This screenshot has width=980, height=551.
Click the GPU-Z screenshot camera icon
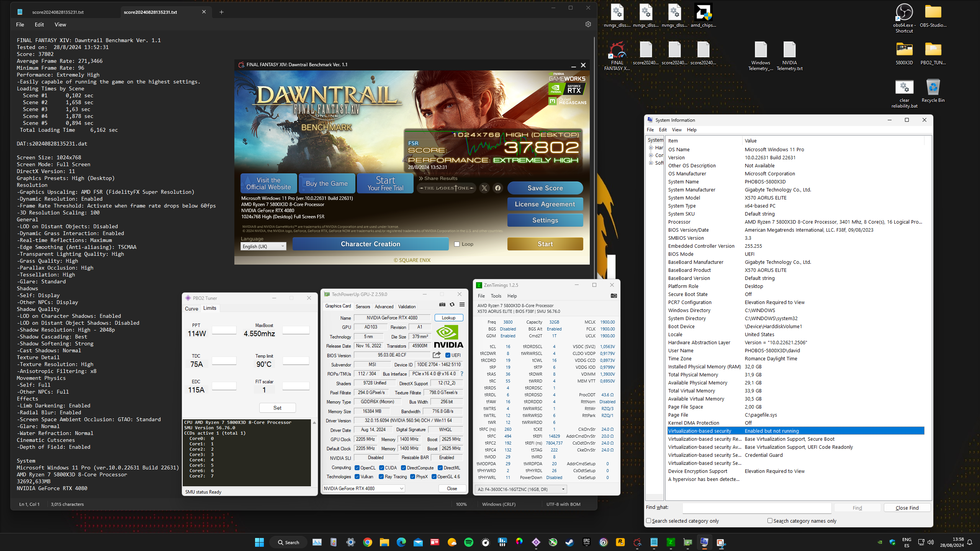point(442,304)
